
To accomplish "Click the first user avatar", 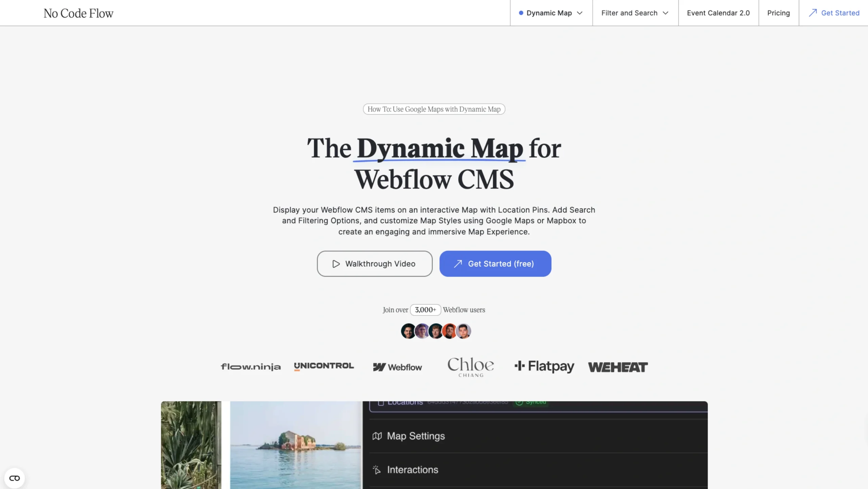I will coord(408,331).
